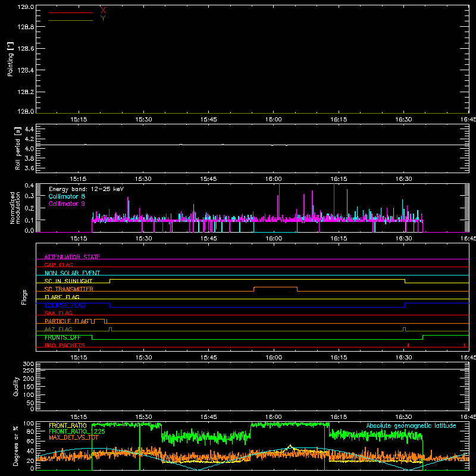Select the red legend line beside X
The image size is (476, 476).
point(71,12)
